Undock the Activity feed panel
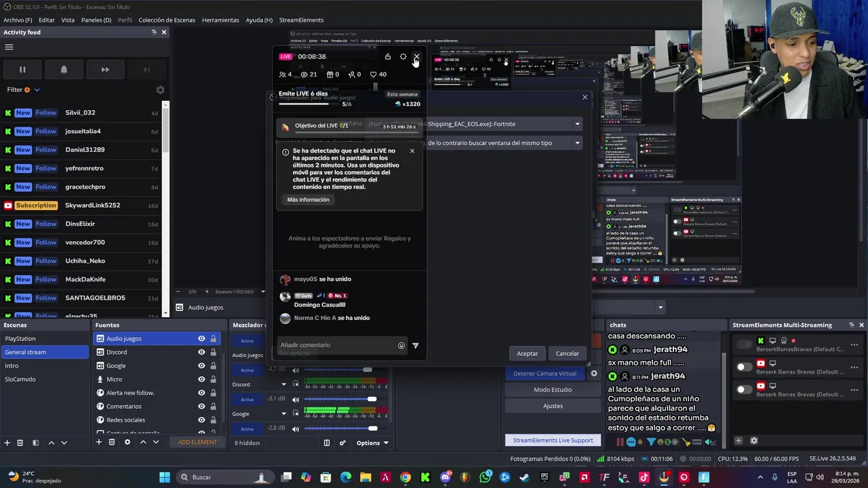The height and width of the screenshot is (488, 868). [x=154, y=32]
